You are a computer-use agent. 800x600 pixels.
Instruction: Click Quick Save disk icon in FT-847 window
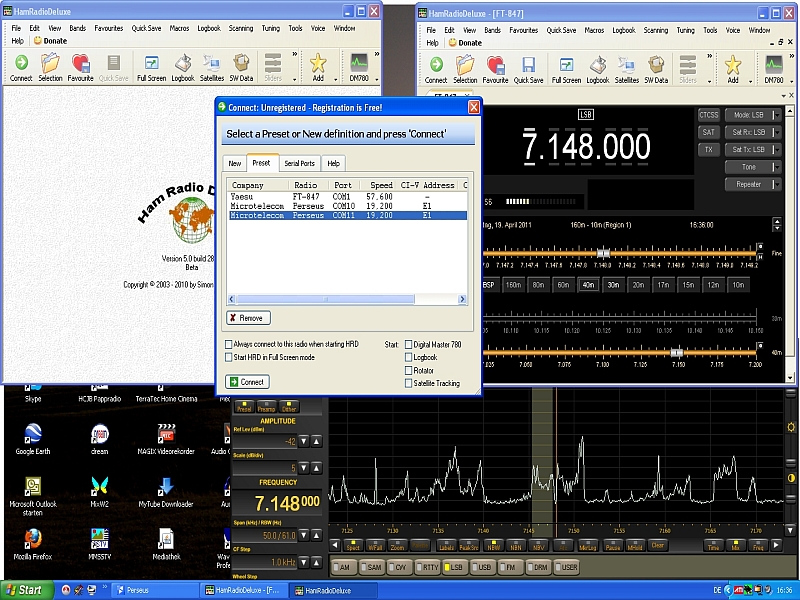point(528,70)
